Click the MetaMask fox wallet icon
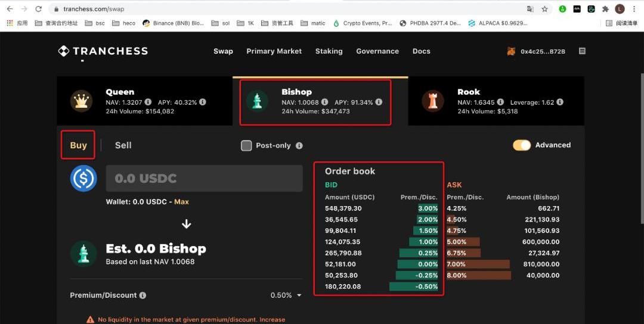 pyautogui.click(x=511, y=51)
